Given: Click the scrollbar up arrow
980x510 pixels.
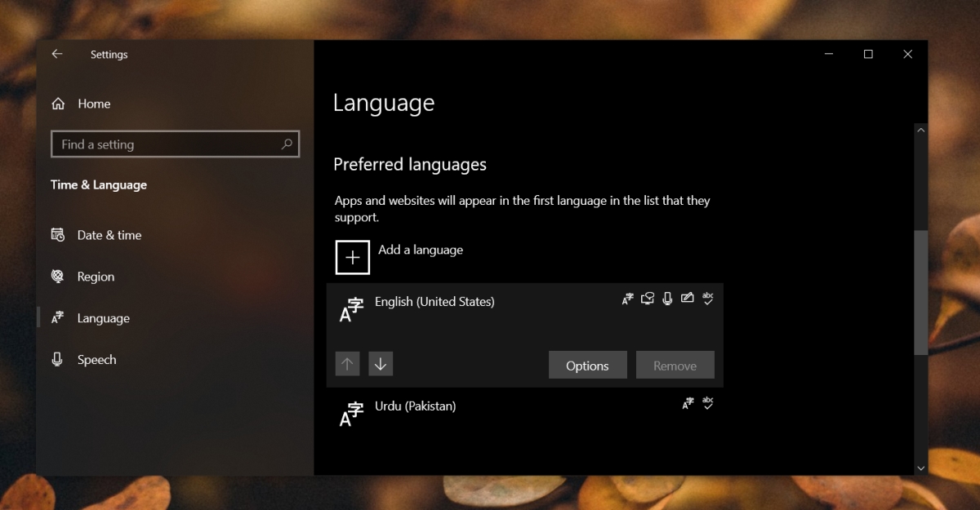Looking at the screenshot, I should click(x=921, y=130).
